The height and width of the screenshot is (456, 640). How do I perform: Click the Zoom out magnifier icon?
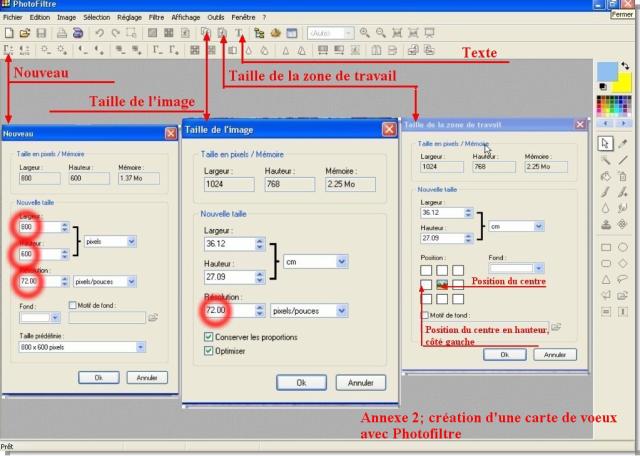point(380,33)
